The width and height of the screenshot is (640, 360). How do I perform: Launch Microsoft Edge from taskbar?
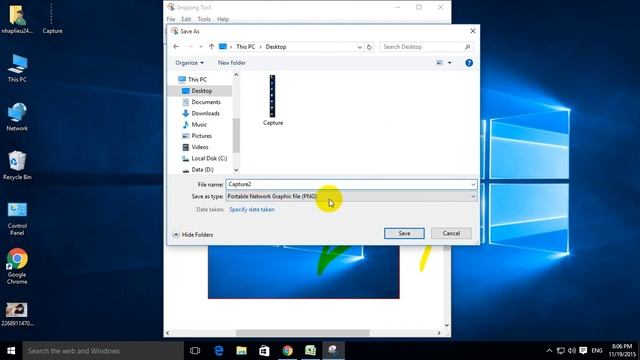pos(219,351)
